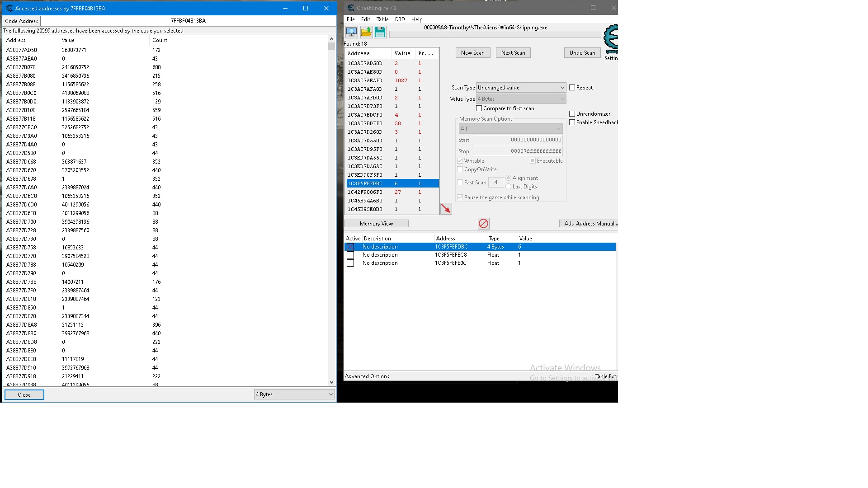Image resolution: width=868 pixels, height=488 pixels.
Task: Open the Table menu
Action: pos(382,19)
